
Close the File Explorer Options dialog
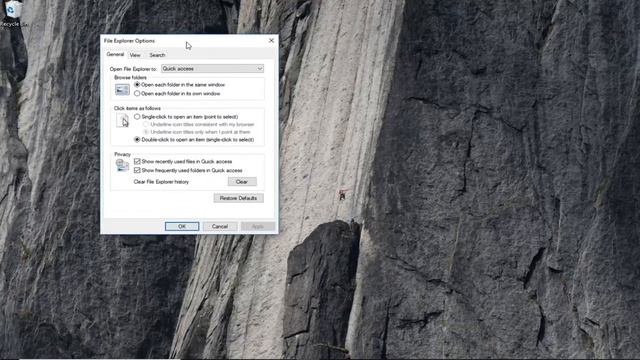click(x=271, y=40)
